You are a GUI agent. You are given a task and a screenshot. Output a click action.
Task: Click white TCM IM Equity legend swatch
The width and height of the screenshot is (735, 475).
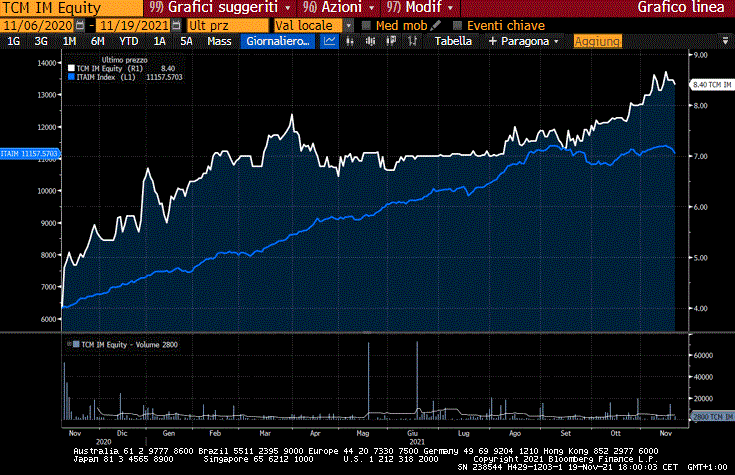click(71, 68)
